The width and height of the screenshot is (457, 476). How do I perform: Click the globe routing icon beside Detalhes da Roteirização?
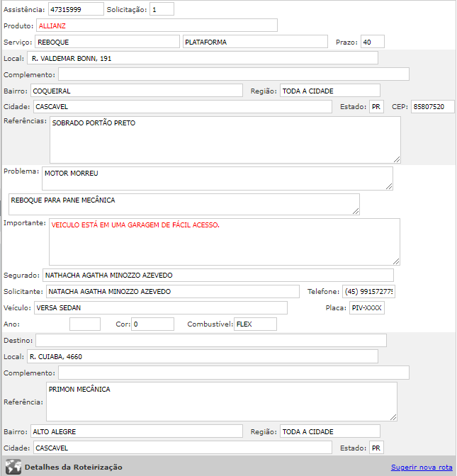[x=13, y=467]
